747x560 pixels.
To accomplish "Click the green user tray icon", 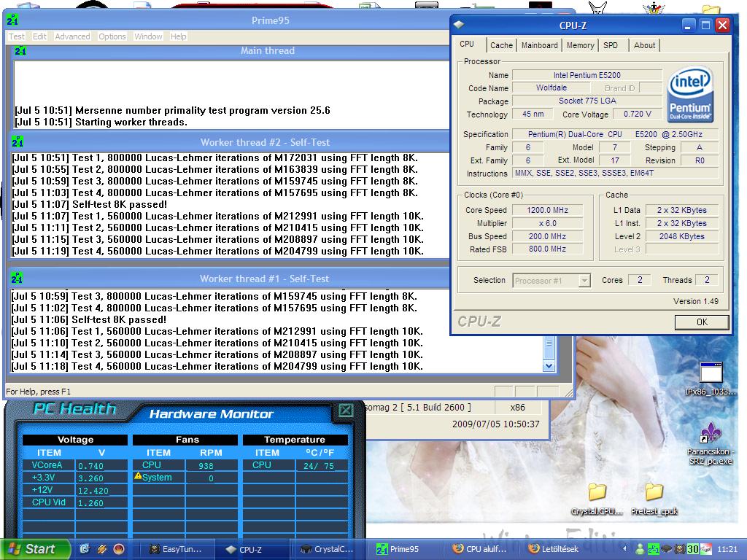I will [640, 549].
